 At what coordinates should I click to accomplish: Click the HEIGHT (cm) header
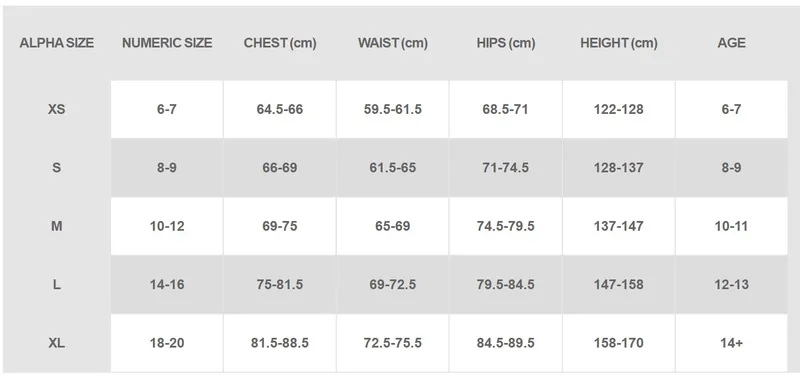[618, 43]
